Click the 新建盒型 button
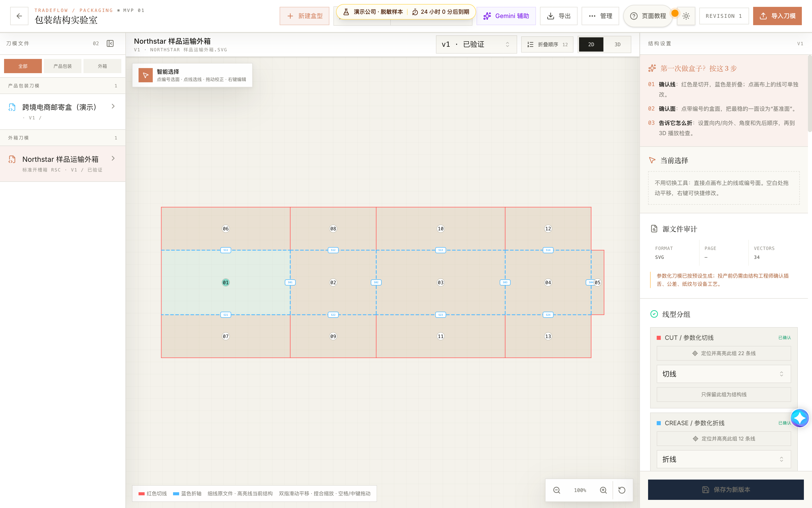 [x=304, y=16]
